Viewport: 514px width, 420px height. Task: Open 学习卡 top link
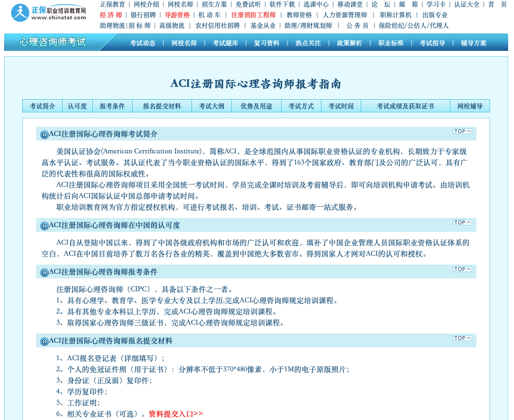(436, 5)
